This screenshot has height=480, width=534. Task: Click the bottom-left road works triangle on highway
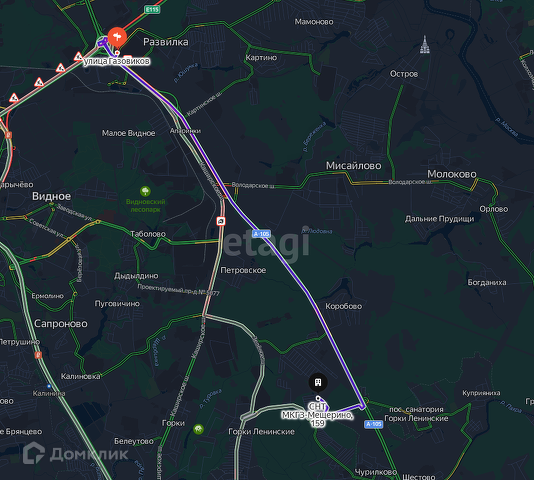pos(14,98)
